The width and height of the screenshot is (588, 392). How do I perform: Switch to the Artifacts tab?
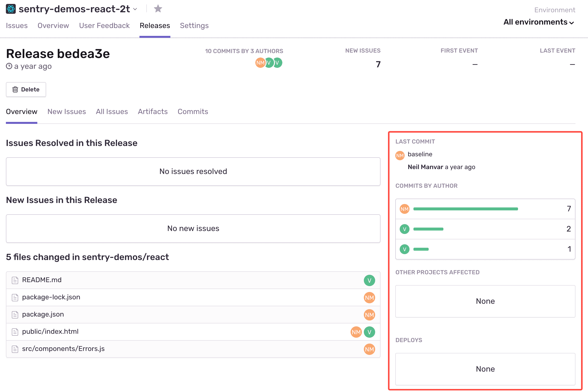point(152,112)
